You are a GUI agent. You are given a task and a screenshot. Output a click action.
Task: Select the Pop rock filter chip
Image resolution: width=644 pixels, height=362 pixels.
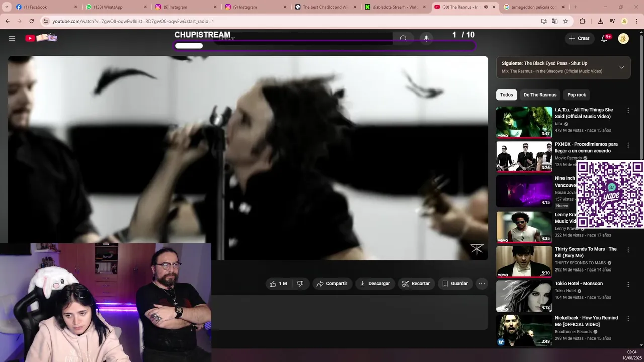[577, 95]
